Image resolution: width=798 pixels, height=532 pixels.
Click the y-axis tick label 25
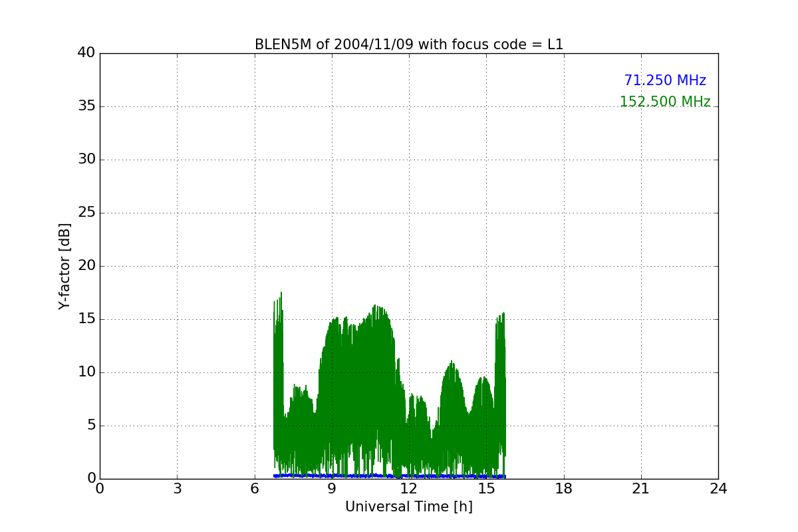(86, 213)
